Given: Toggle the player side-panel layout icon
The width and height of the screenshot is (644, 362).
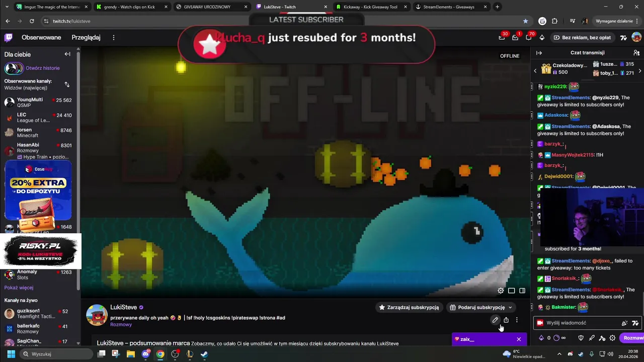Looking at the screenshot, I should click(522, 291).
